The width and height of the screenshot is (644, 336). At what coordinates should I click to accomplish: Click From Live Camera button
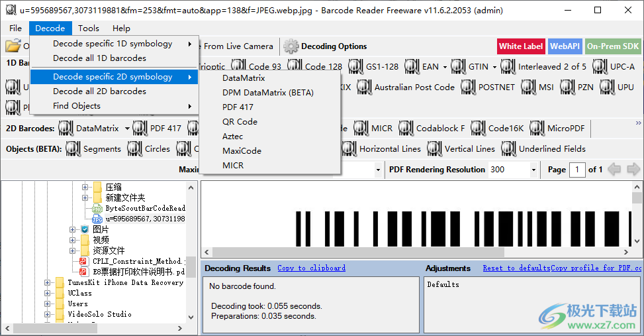tap(238, 46)
